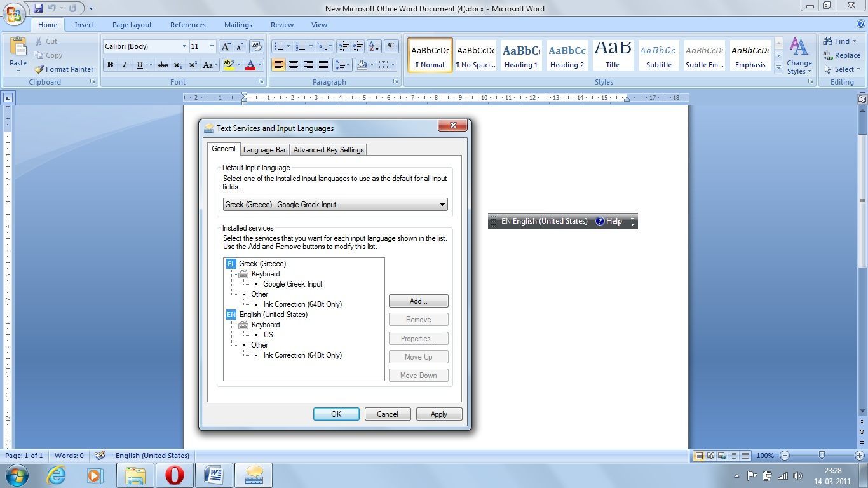Save document from Quick Access Toolbar
Viewport: 868px width, 488px height.
point(38,8)
